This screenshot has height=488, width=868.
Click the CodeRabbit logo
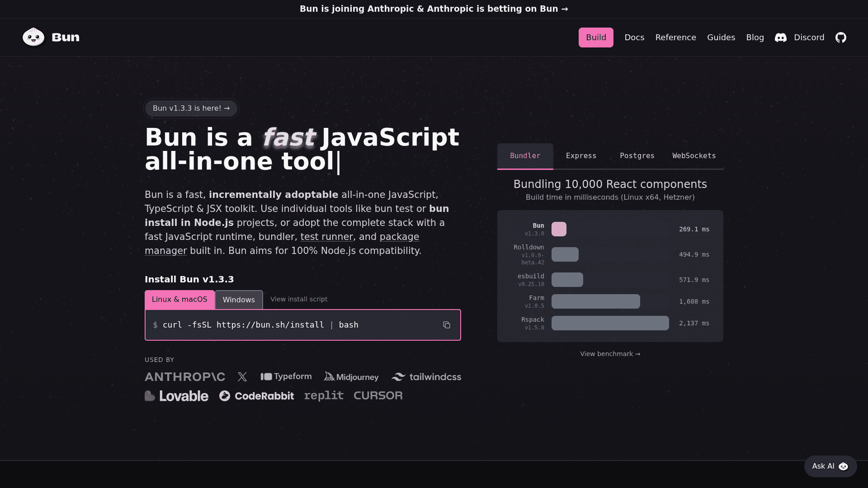point(256,396)
